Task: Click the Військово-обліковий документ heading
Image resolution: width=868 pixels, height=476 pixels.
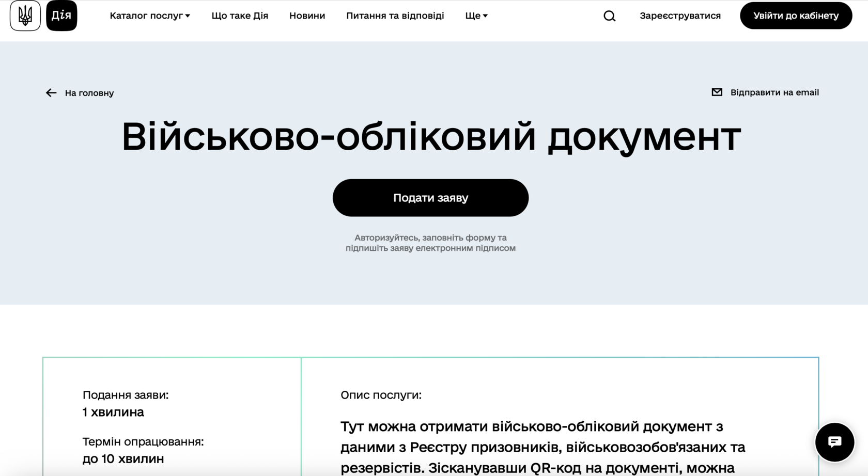Action: coord(431,137)
